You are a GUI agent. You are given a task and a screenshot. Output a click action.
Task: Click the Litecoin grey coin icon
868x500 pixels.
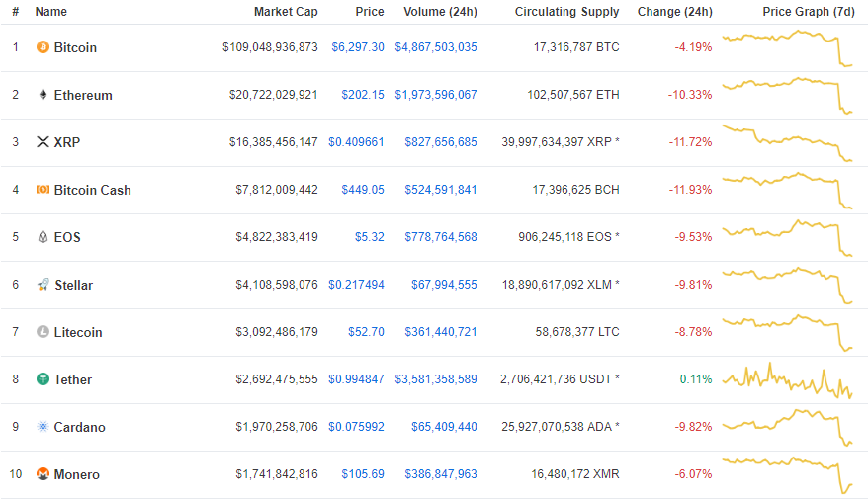tap(43, 331)
